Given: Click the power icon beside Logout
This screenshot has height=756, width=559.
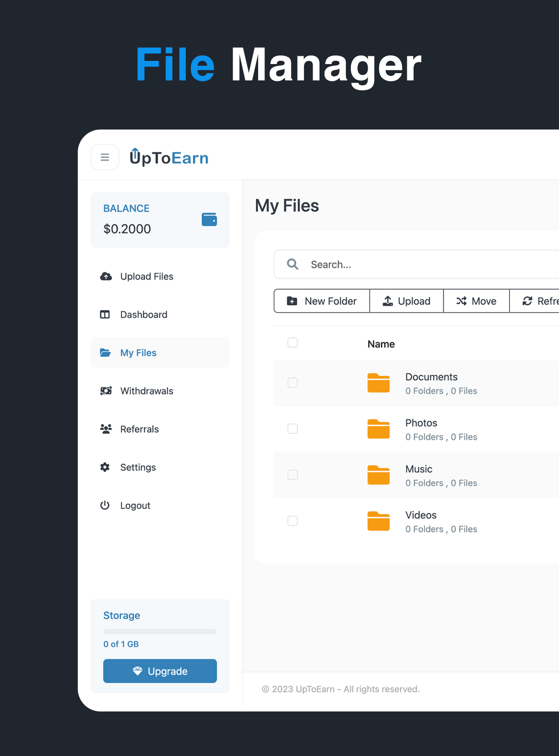Looking at the screenshot, I should 105,505.
